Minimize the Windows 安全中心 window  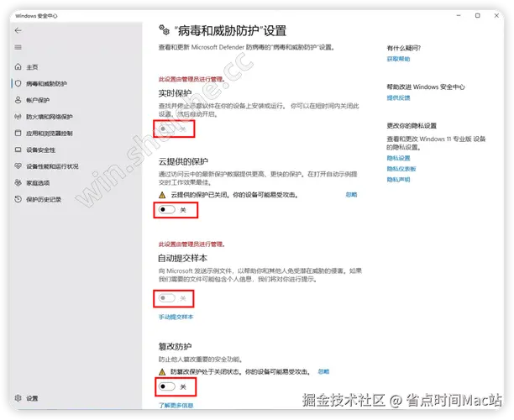click(459, 15)
